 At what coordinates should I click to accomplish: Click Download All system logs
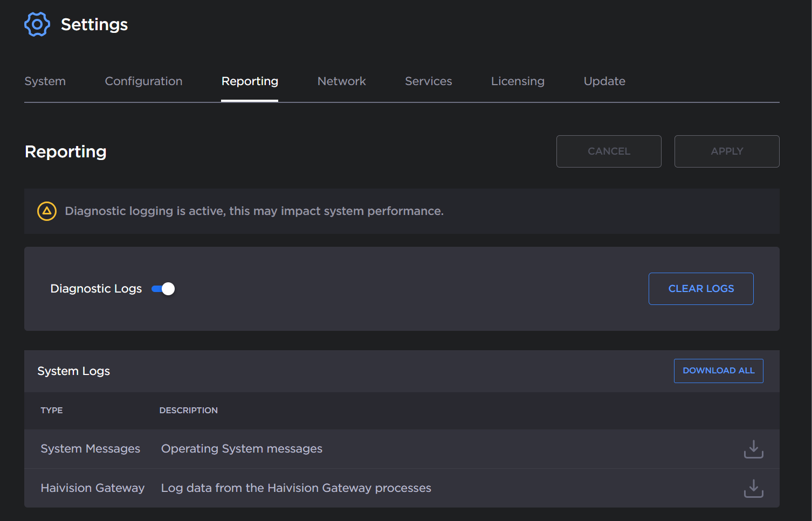(x=718, y=371)
